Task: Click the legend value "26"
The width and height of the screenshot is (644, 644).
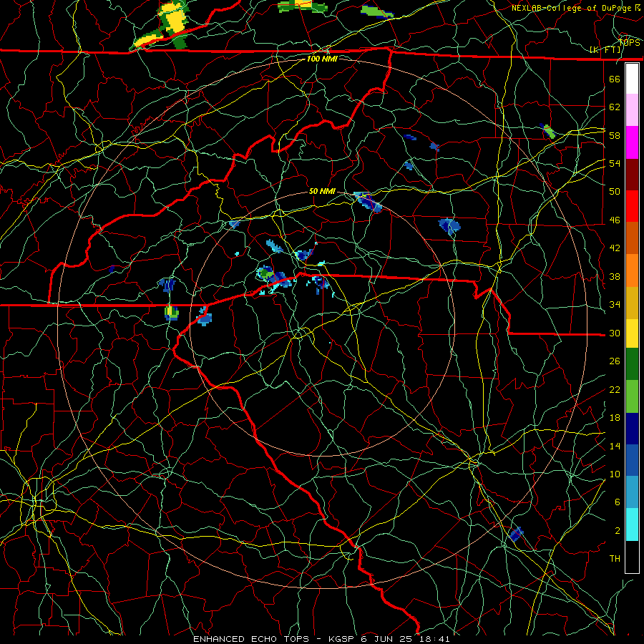Action: (x=615, y=361)
